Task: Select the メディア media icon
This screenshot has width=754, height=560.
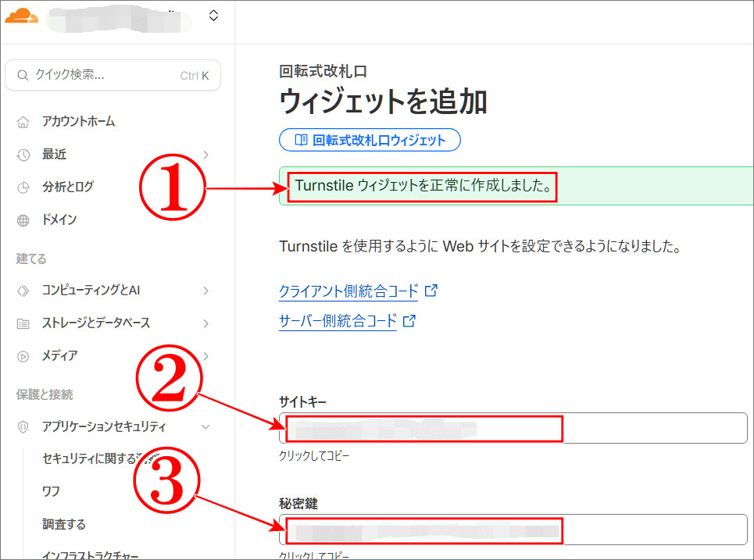Action: tap(23, 355)
